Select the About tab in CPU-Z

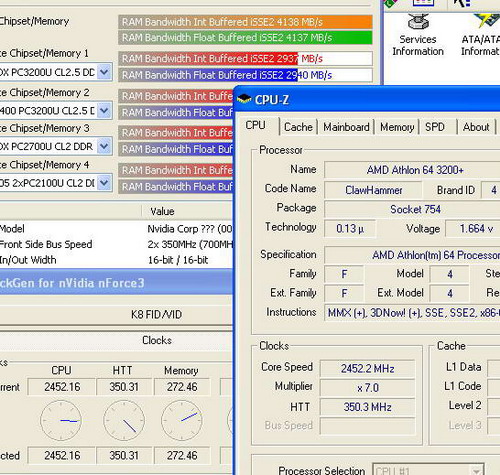[x=476, y=127]
